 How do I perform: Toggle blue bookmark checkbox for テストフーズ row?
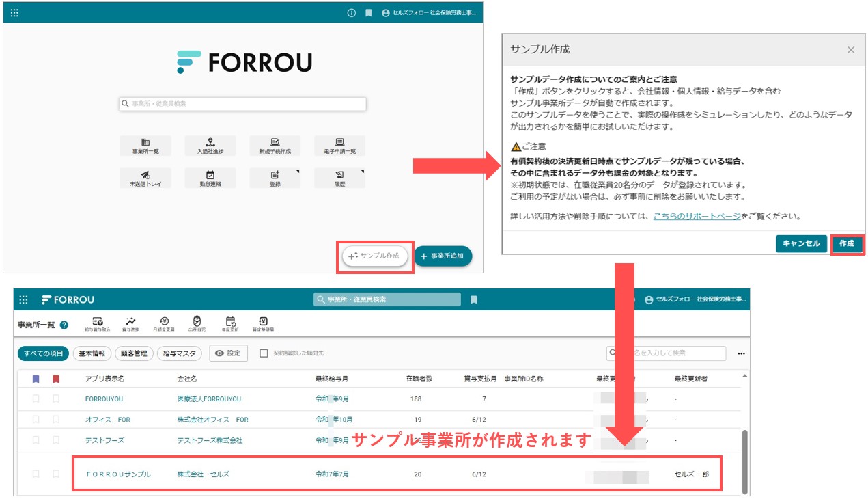tap(36, 440)
